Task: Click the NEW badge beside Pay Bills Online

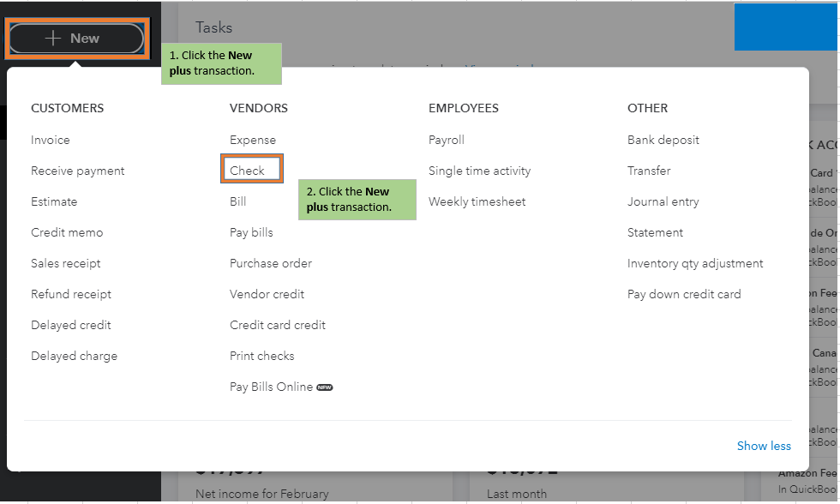Action: click(325, 387)
